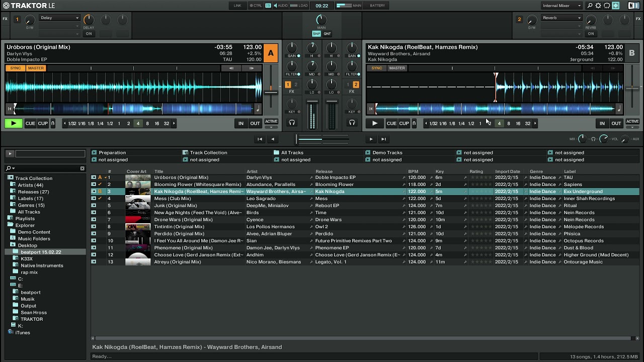
Task: Toggle QNT quantize mode
Action: (327, 34)
